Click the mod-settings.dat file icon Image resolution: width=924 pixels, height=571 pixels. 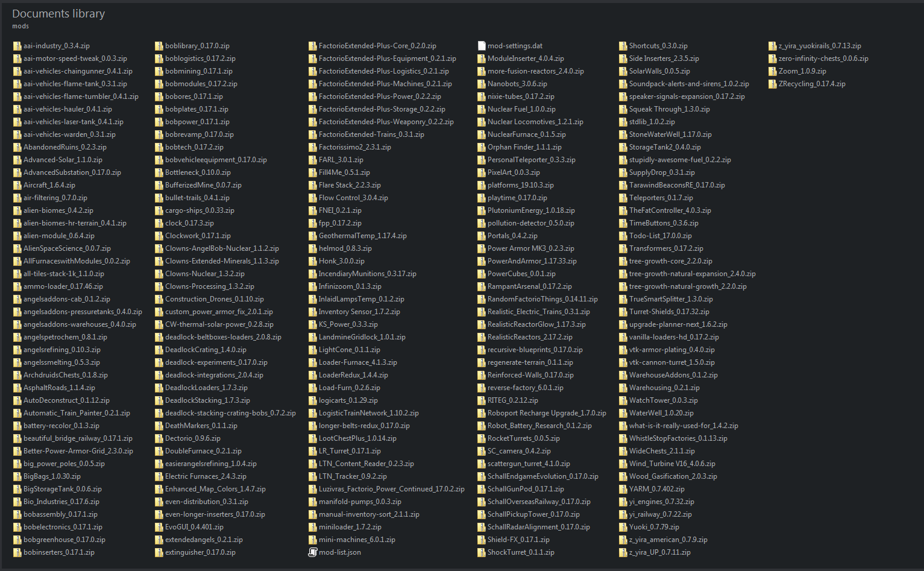(482, 46)
